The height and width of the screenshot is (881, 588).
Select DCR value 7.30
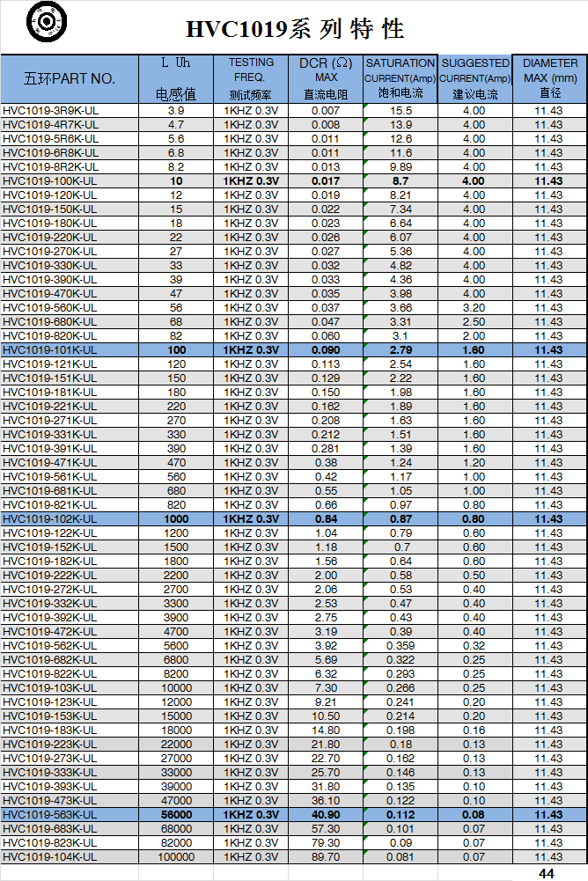pos(326,687)
